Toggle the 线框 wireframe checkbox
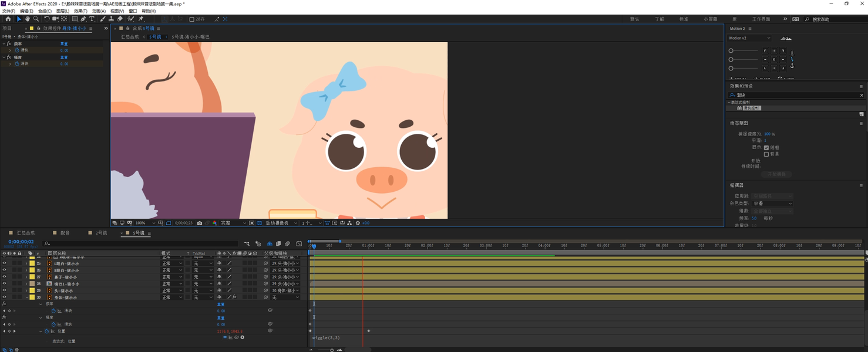Viewport: 868px width, 352px height. tap(766, 148)
